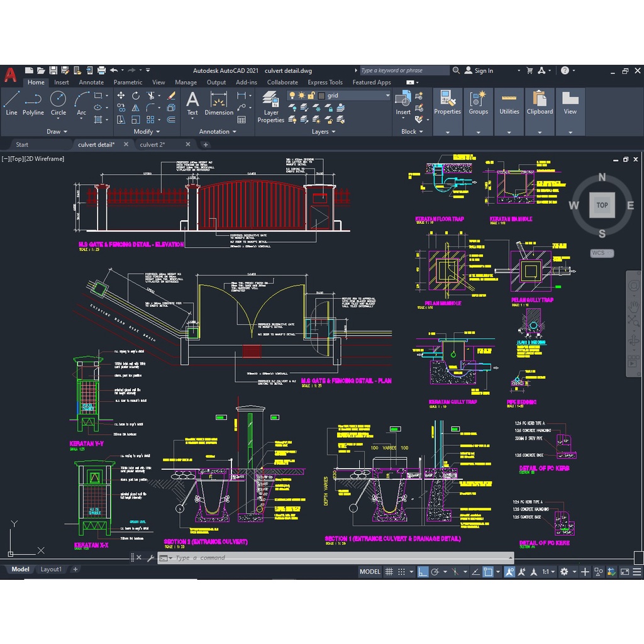644x644 pixels.
Task: Pick the Arc tool
Action: pos(82,104)
